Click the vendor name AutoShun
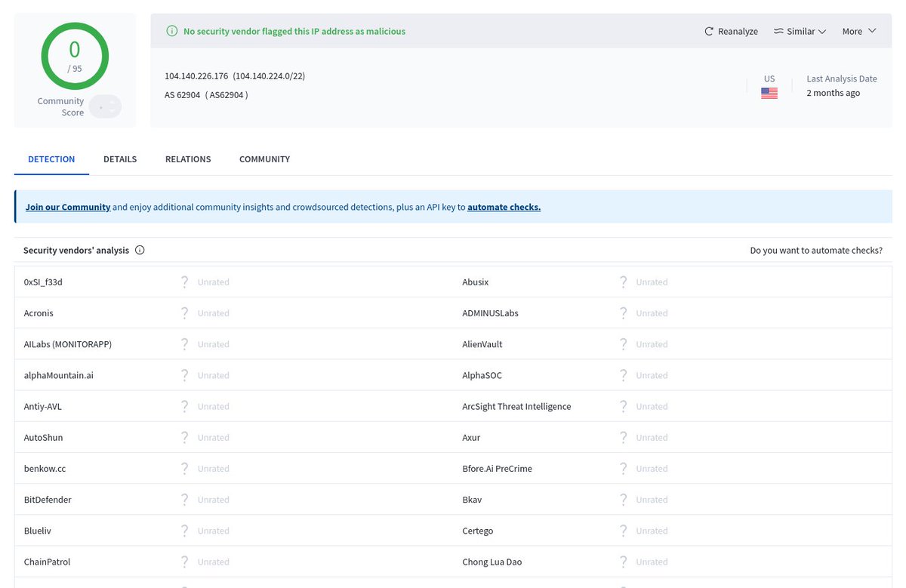Screen dimensions: 906x588 [x=44, y=438]
